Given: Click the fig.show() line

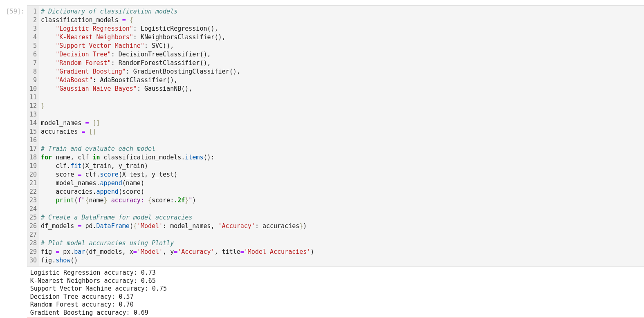Looking at the screenshot, I should coord(59,260).
